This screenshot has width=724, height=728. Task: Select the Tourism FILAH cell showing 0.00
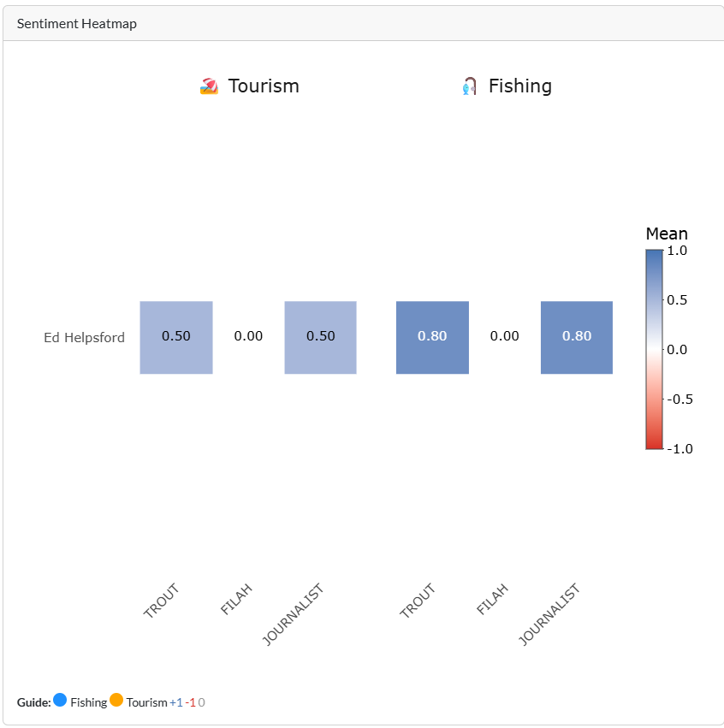(248, 337)
